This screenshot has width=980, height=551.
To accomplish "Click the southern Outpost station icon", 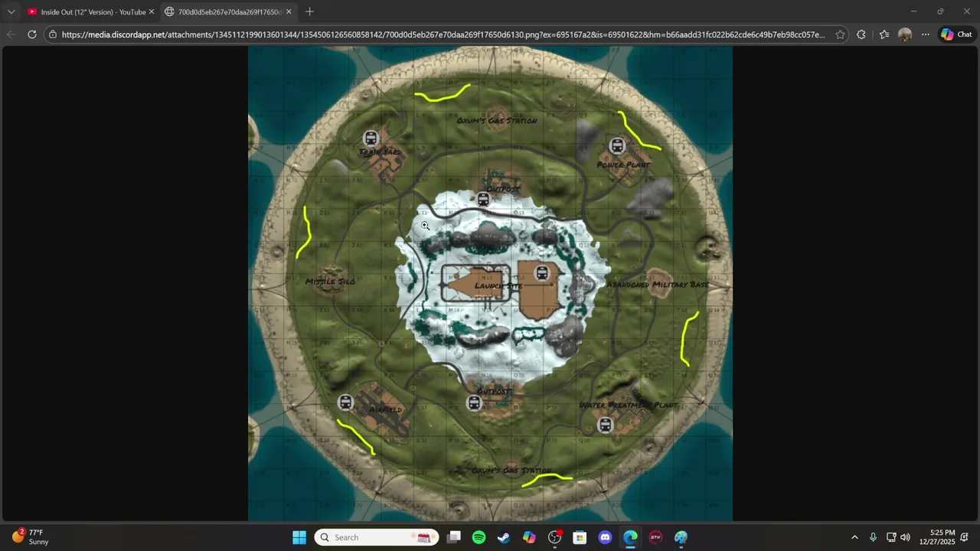I will [474, 403].
